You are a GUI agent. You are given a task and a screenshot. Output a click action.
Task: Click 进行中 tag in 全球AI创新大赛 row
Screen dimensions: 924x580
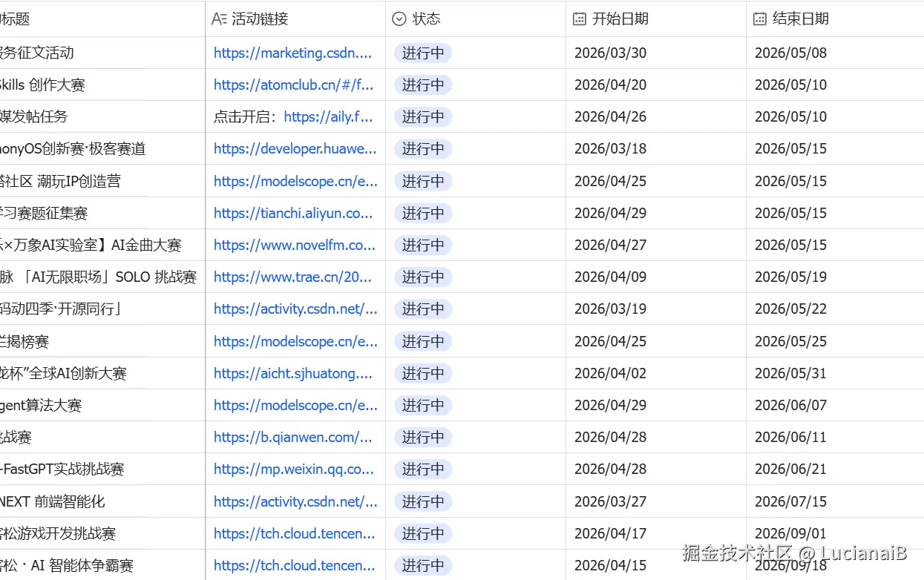(423, 373)
